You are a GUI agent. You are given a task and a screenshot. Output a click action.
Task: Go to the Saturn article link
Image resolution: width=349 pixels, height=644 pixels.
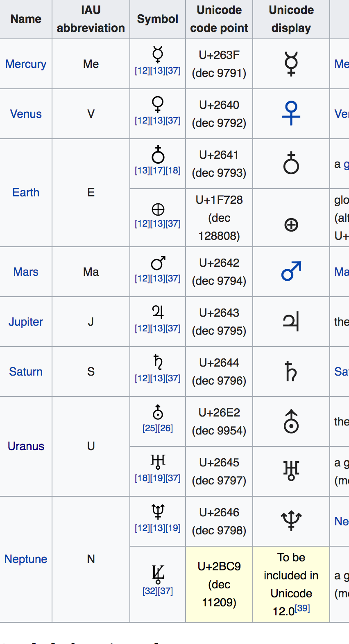(26, 372)
